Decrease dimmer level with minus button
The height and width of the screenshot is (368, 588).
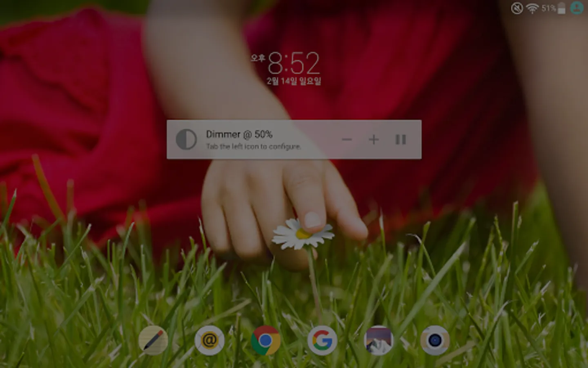347,140
